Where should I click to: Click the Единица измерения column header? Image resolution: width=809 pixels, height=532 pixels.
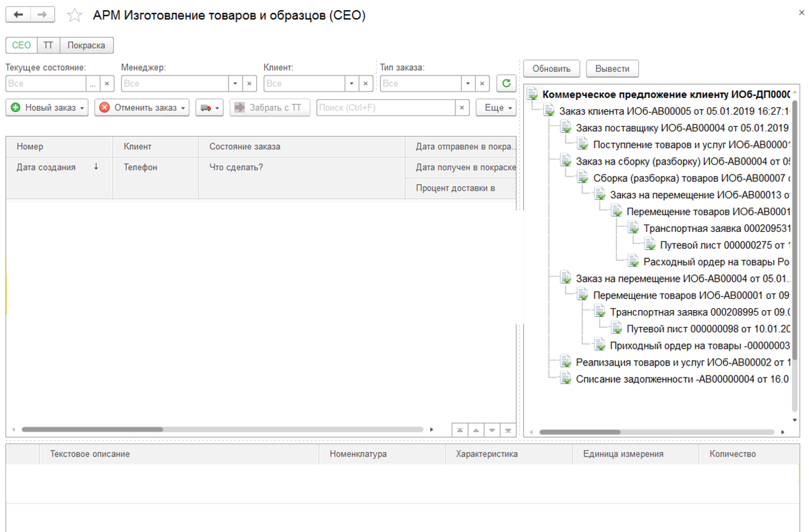coord(636,454)
